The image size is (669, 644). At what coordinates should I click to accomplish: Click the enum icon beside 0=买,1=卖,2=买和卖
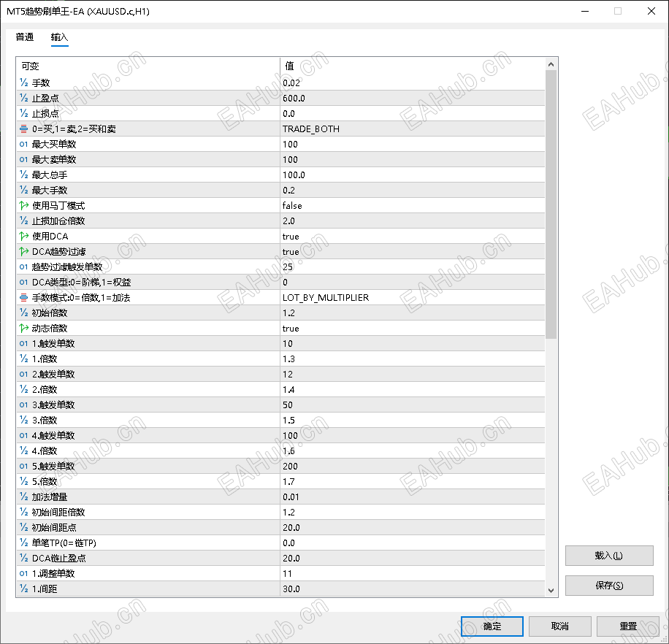point(24,129)
